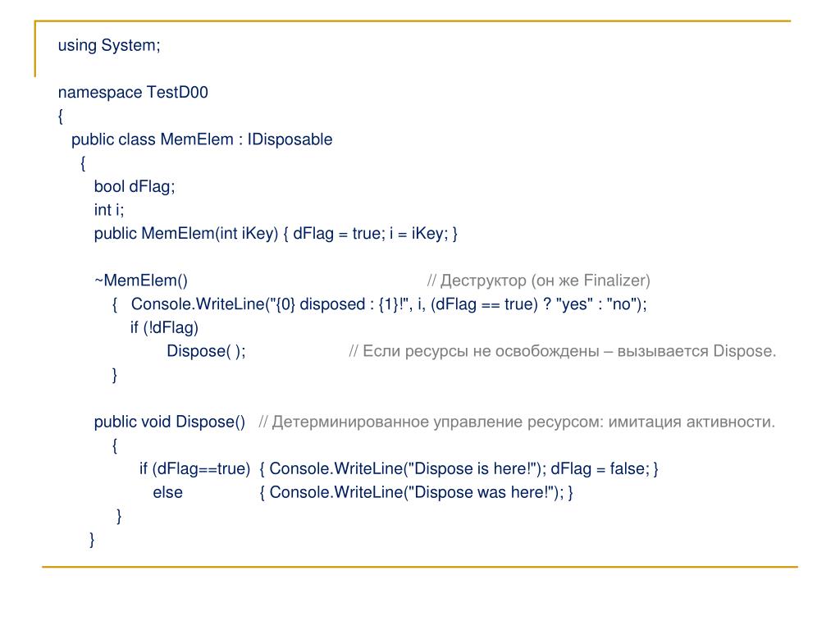
Task: Click the 'if (dFlag==true)' condition
Action: [x=194, y=468]
